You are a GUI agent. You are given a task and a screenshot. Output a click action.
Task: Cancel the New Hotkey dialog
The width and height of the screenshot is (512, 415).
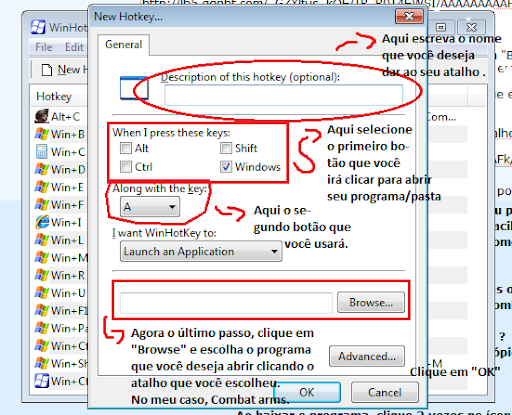click(385, 392)
